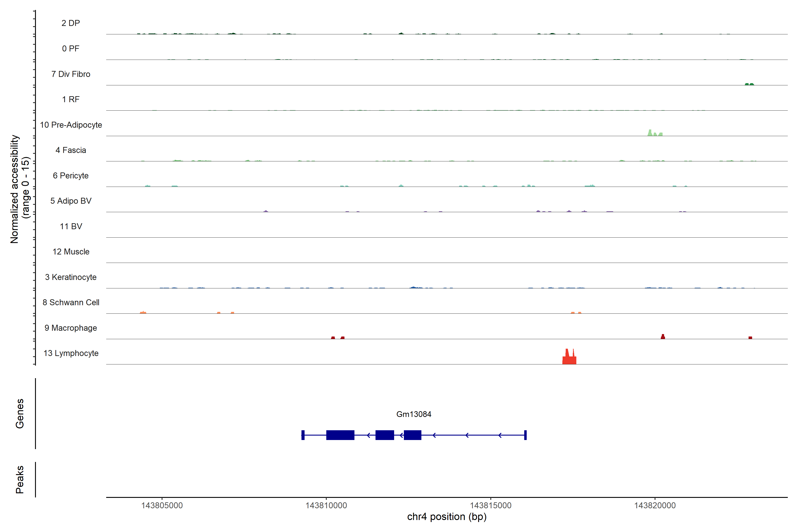Click the dark green Div Fibro peak
This screenshot has height=532, width=798.
pos(749,84)
